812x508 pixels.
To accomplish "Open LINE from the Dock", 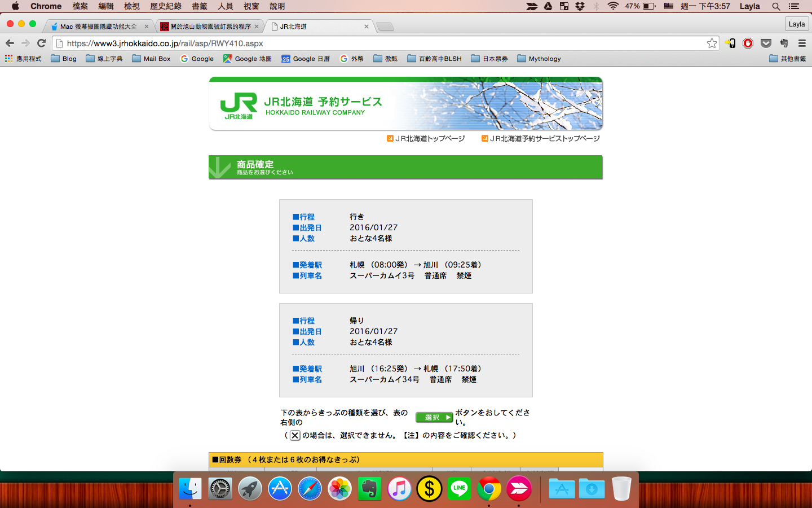I will click(459, 489).
